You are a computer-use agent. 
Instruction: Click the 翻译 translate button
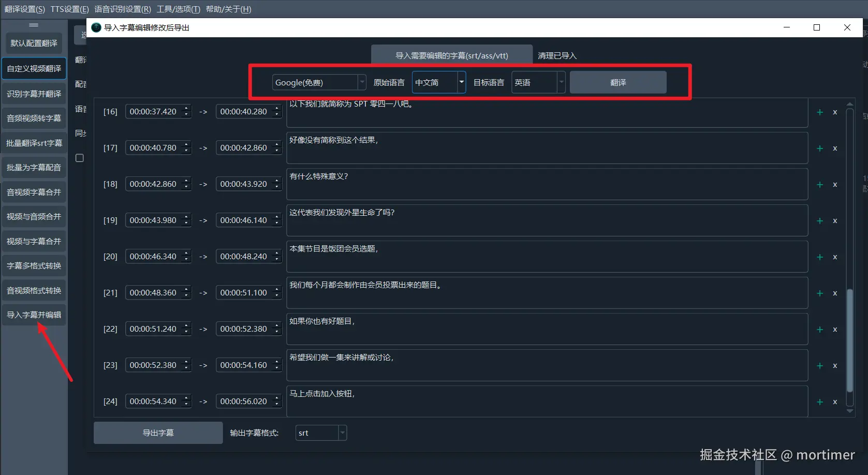click(x=618, y=82)
